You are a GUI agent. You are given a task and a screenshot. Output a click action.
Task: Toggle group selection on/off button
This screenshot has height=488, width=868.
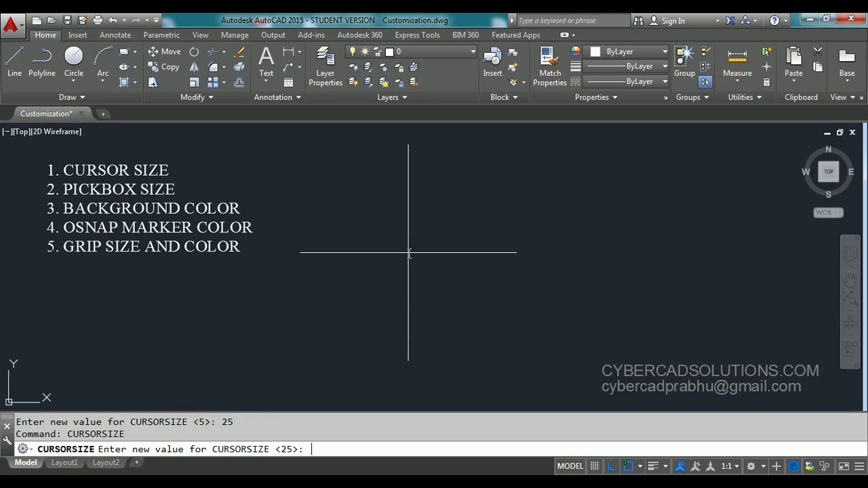click(x=705, y=82)
